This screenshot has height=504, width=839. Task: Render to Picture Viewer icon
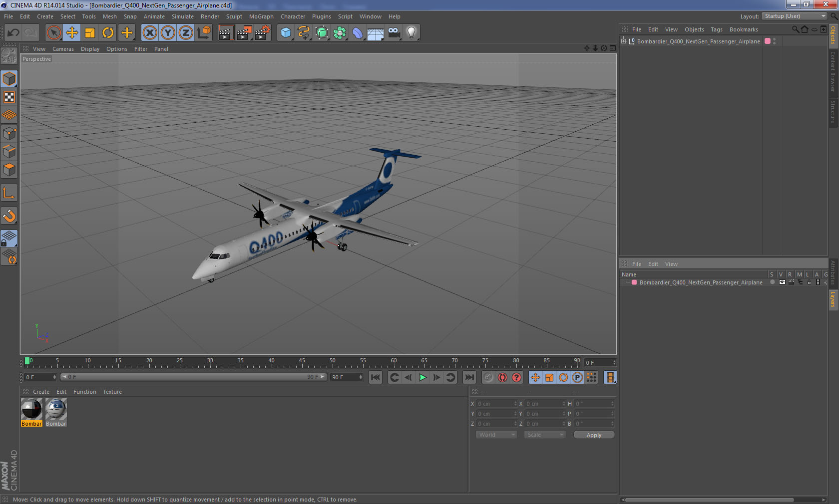point(244,33)
